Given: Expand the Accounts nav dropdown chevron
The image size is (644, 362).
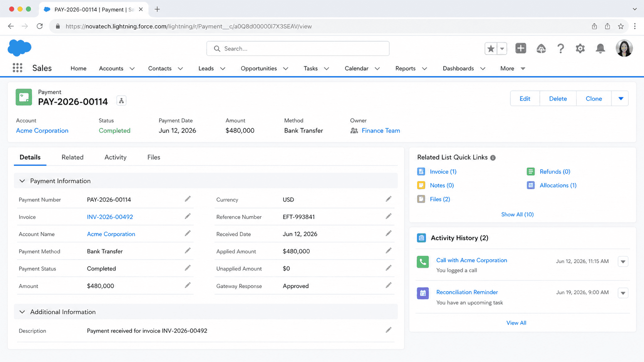Looking at the screenshot, I should click(132, 68).
